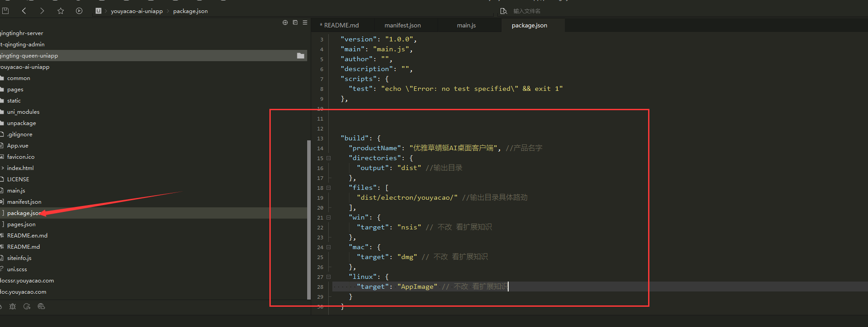Select the qingtinghr-server project
The image size is (868, 327).
pos(22,33)
